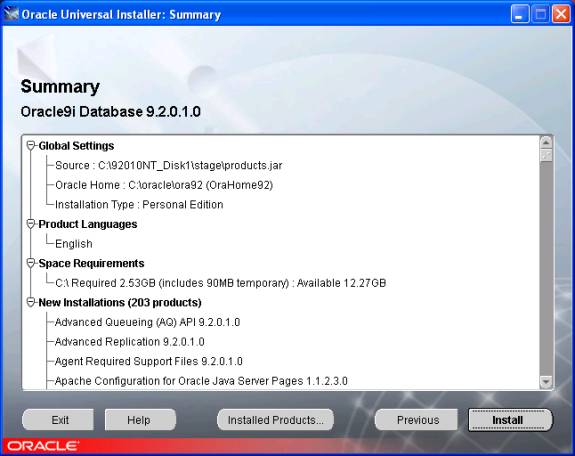Select Advanced Replication 9.2.0.1.0 item
Screen dimensions: 575x456
point(129,342)
